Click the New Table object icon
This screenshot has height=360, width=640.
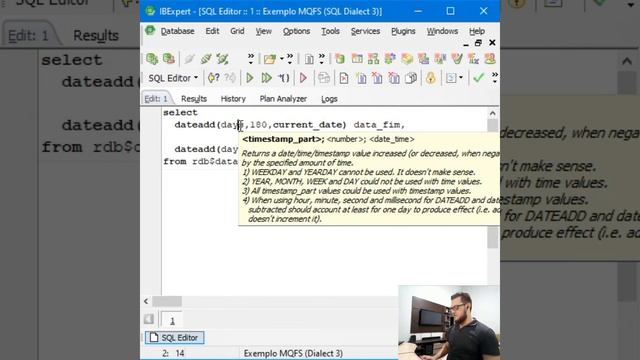(357, 59)
